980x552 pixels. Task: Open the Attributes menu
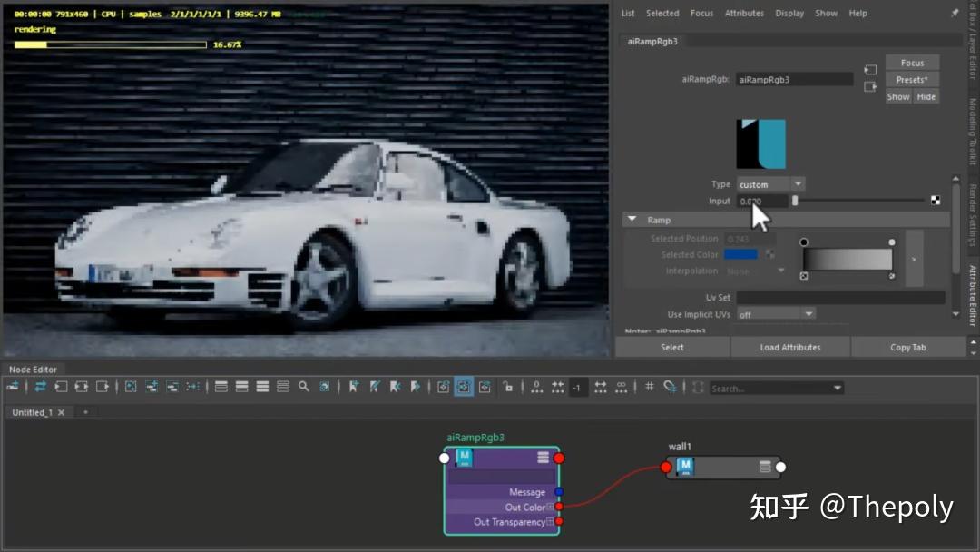click(744, 13)
